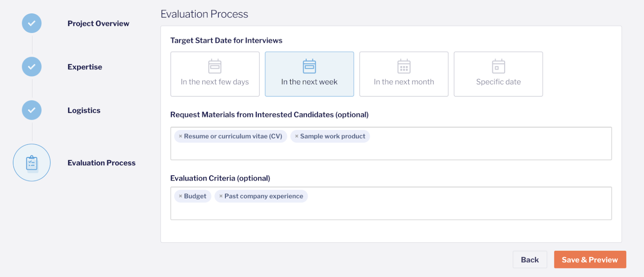
Task: Click the Evaluation Process clipboard icon
Action: (x=32, y=163)
